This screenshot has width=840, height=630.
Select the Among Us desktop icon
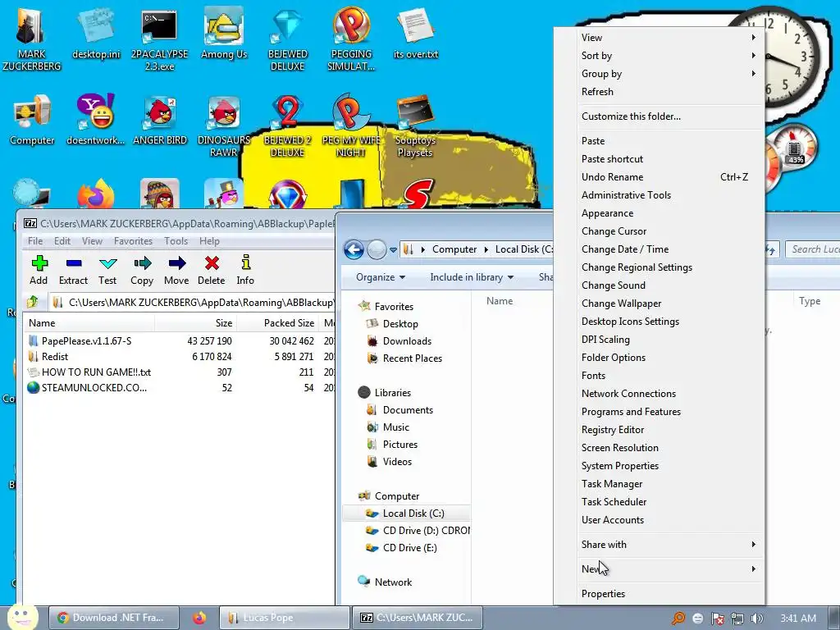224,33
